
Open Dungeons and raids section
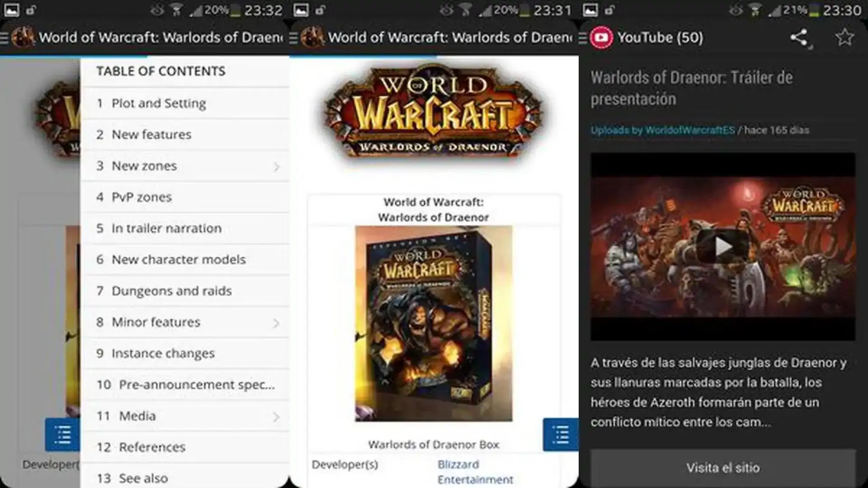click(x=184, y=291)
